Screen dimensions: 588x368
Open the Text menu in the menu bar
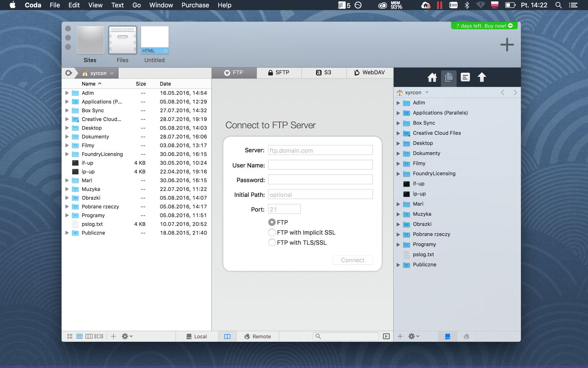(x=117, y=5)
